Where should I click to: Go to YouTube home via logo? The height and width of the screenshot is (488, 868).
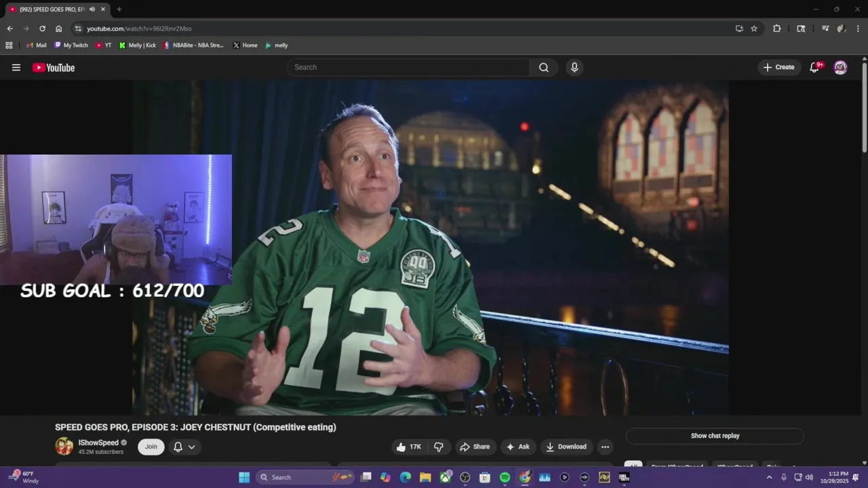click(54, 67)
